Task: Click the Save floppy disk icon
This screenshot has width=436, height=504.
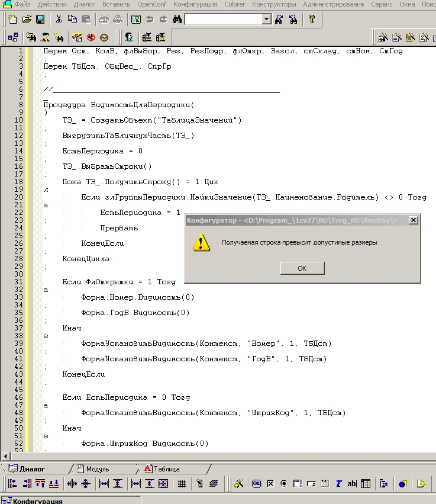Action: (x=40, y=20)
